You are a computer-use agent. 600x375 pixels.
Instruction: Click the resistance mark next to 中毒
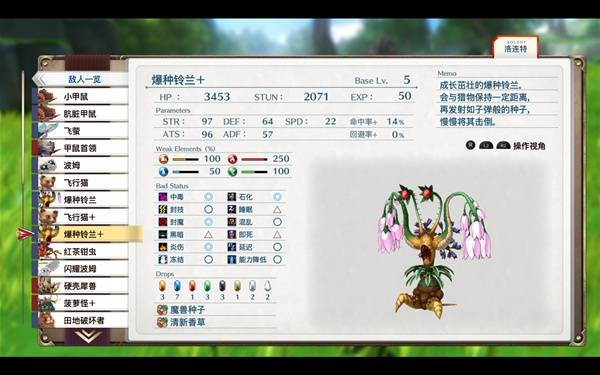pos(209,197)
